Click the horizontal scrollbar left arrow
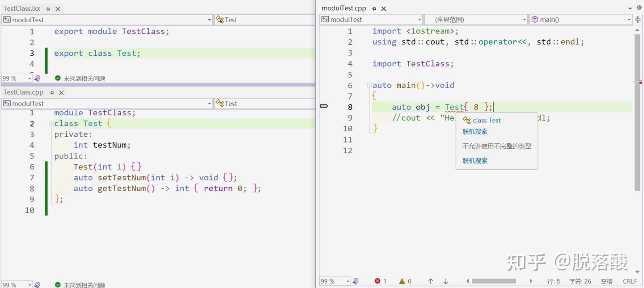This screenshot has width=644, height=288. click(467, 281)
